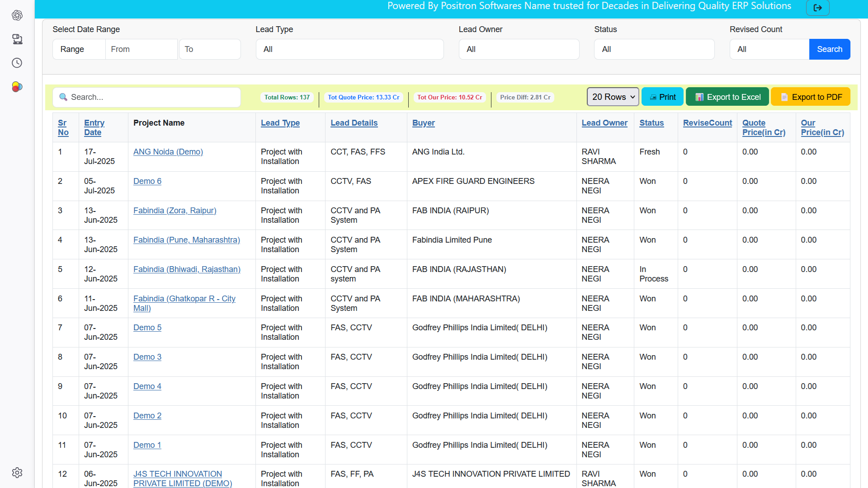Viewport: 868px width, 488px height.
Task: Sort the table by Entry Date header
Action: pos(94,127)
